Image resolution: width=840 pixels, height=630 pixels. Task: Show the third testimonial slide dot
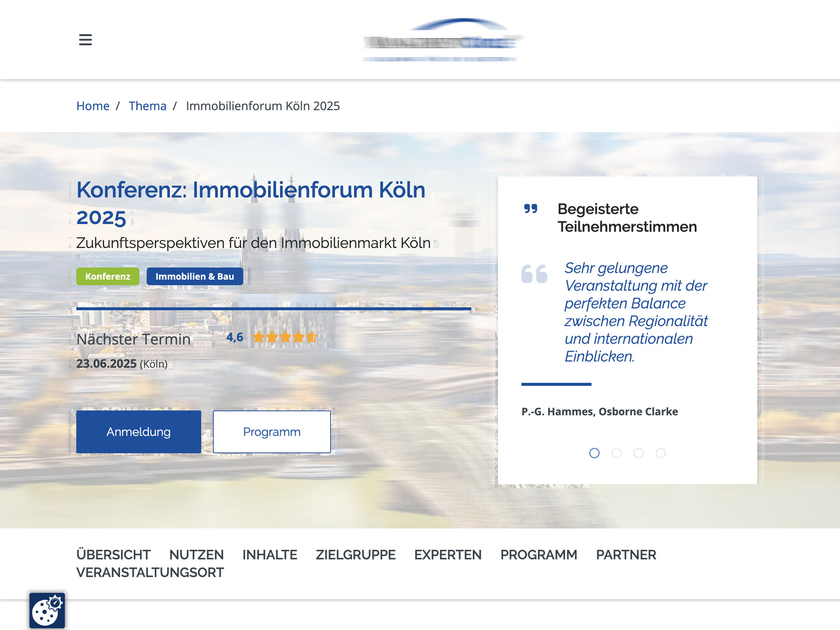638,453
